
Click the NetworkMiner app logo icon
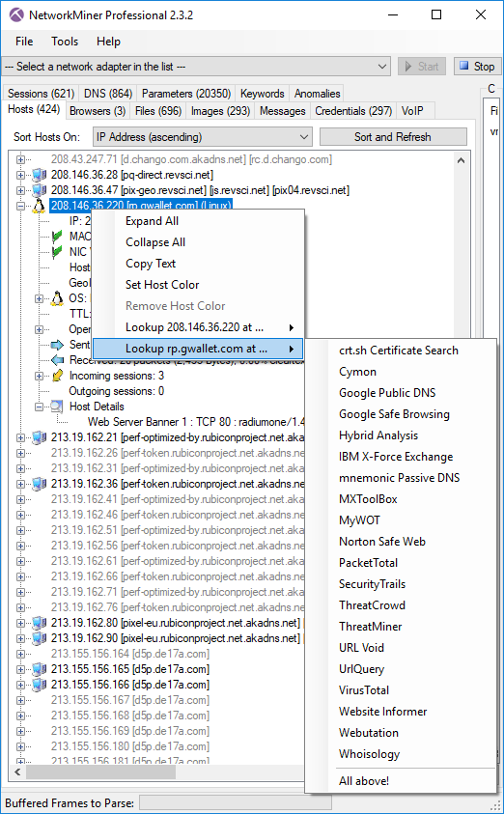coord(16,15)
